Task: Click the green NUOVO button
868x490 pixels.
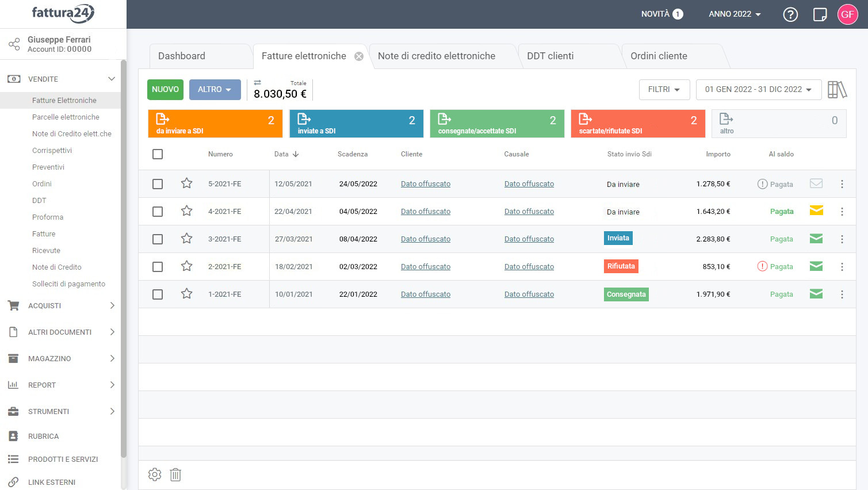Action: [165, 90]
